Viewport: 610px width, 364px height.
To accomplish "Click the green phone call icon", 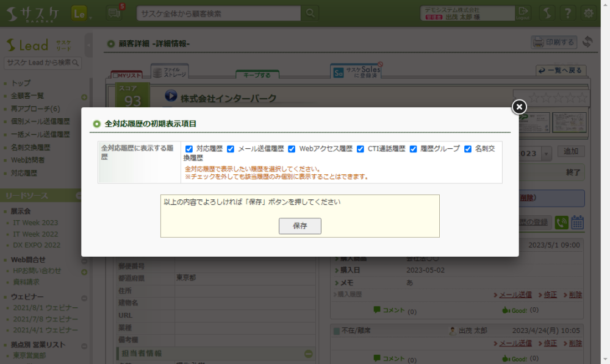I will (561, 223).
